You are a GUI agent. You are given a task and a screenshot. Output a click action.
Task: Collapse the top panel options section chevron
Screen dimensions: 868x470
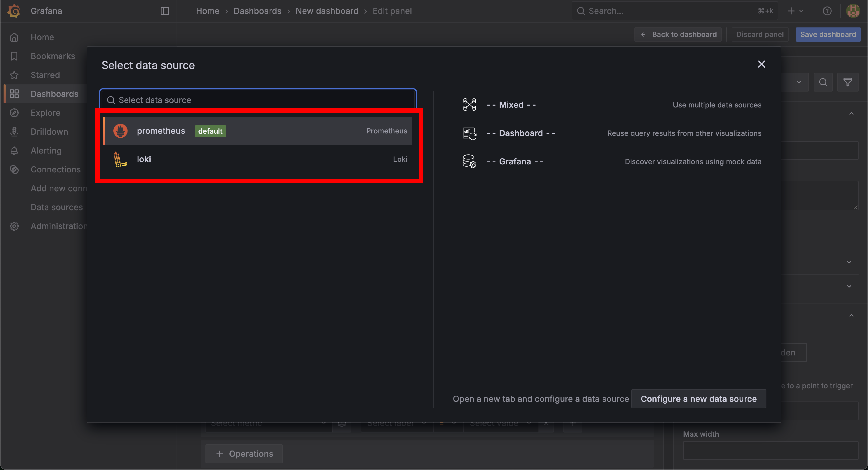[x=851, y=114]
